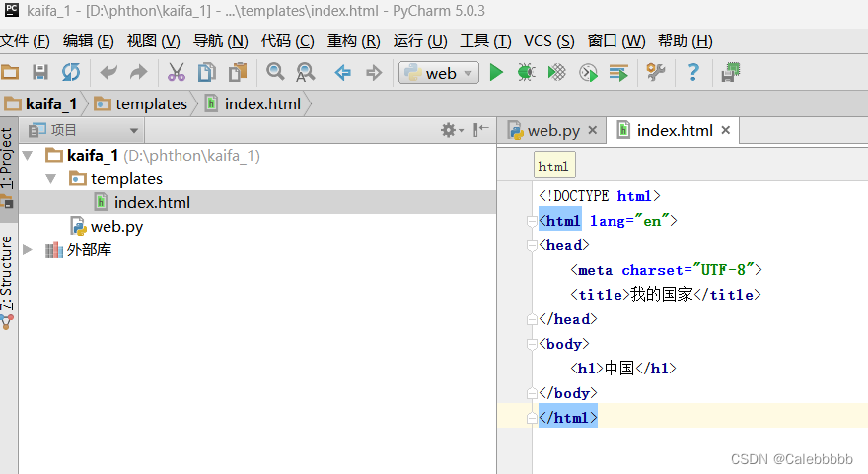Open the 帮助 (H) menu
Screen dimensions: 868x474
pyautogui.click(x=685, y=41)
